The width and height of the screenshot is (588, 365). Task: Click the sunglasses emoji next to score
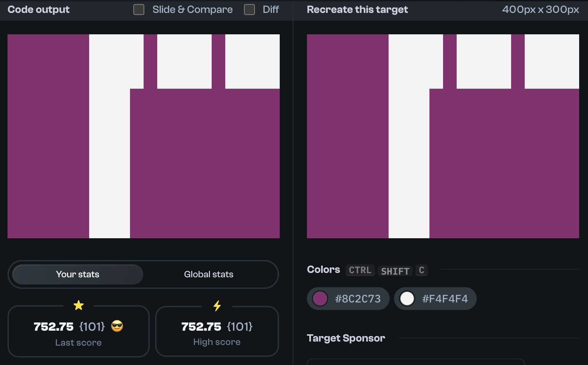[x=117, y=327]
